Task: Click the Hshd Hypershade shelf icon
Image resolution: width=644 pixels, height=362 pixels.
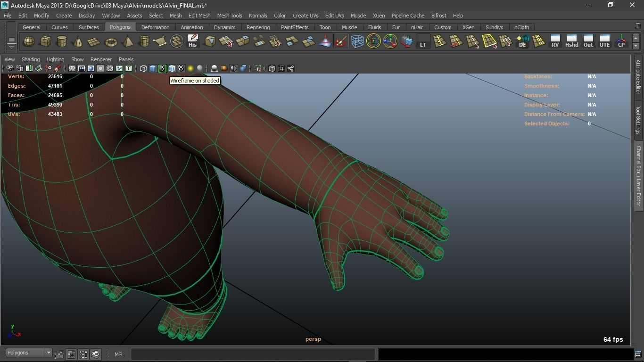Action: (571, 41)
